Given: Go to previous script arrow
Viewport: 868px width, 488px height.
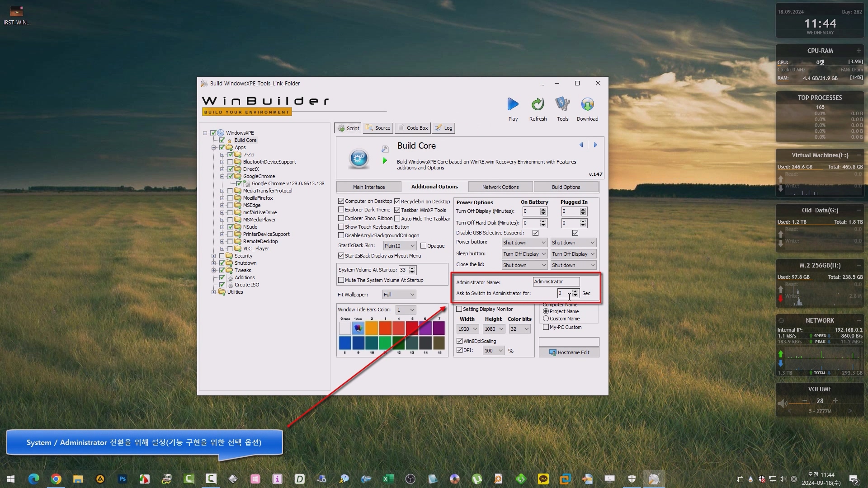Looking at the screenshot, I should pos(581,145).
